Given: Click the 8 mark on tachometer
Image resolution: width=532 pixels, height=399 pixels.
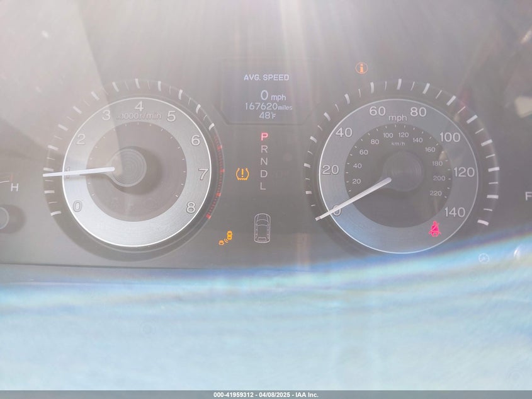Looking at the screenshot, I should (x=191, y=207).
